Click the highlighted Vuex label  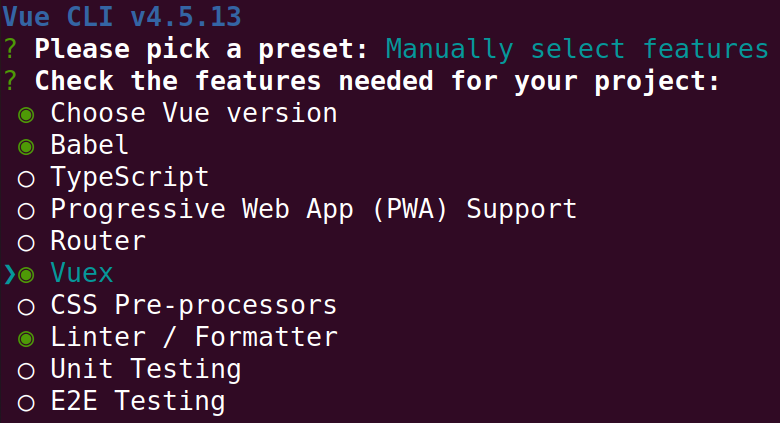coord(82,274)
